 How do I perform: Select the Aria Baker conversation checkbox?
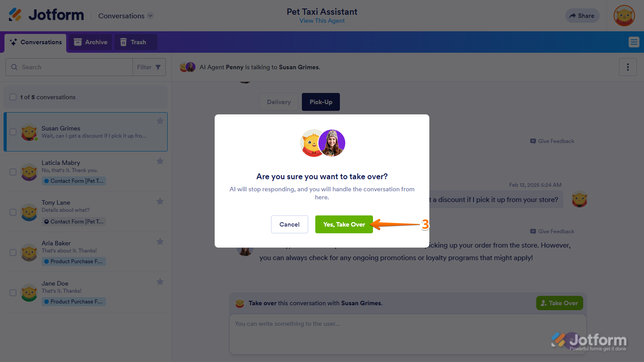point(13,253)
